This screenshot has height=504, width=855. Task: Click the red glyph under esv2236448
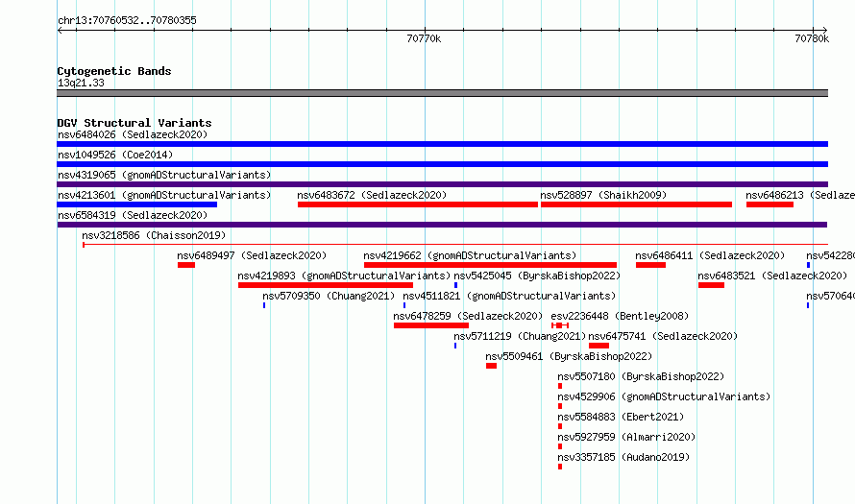(560, 325)
